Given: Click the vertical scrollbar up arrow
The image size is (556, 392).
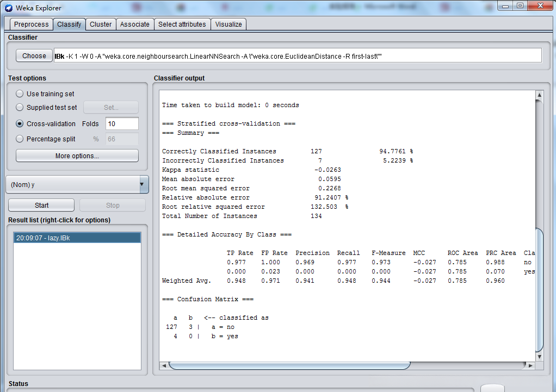Looking at the screenshot, I should pos(539,96).
